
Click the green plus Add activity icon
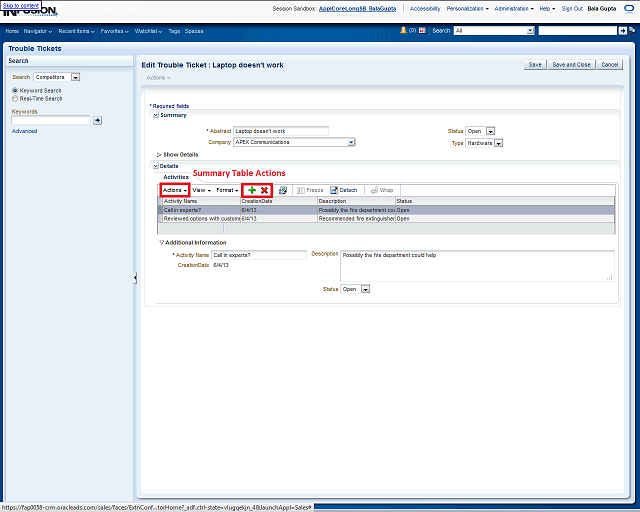[x=252, y=190]
